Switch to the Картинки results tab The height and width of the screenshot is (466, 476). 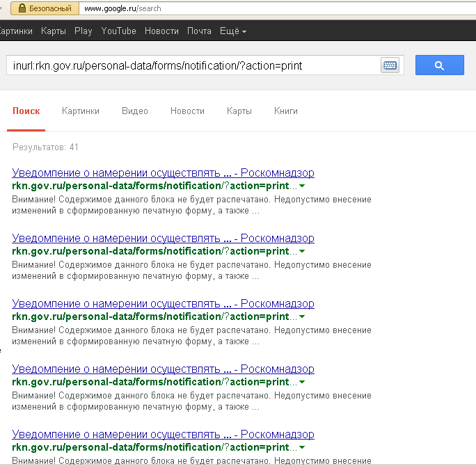pos(81,111)
